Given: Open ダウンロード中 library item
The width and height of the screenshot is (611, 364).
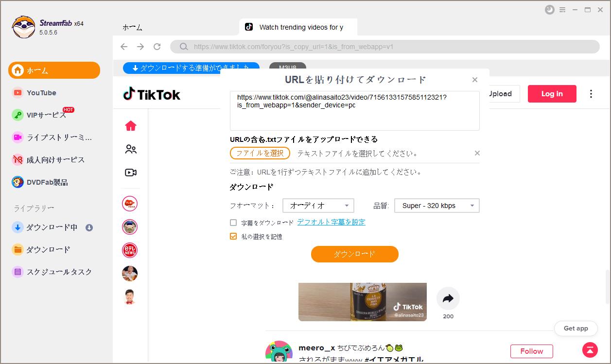Looking at the screenshot, I should (x=45, y=227).
